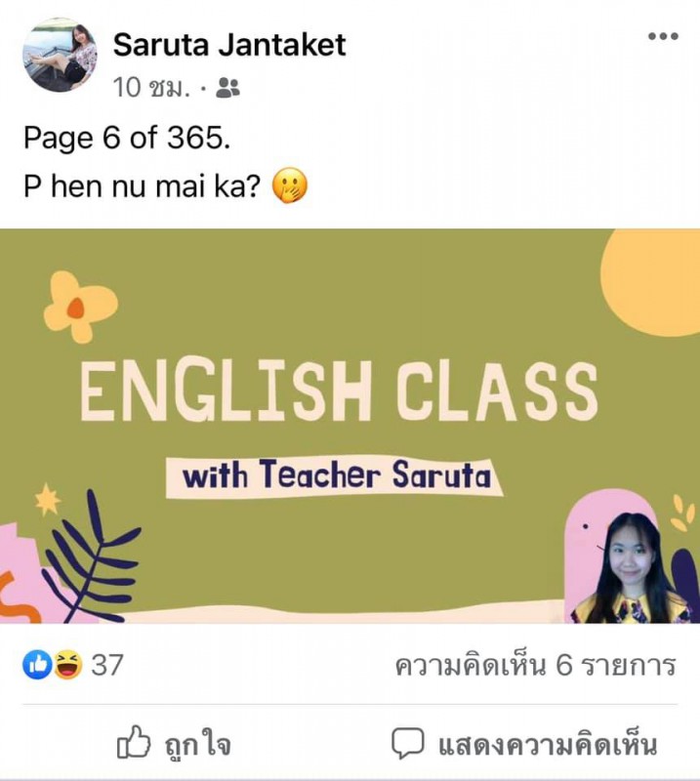The height and width of the screenshot is (781, 700).
Task: Open the three-dot post options menu
Action: pos(663,36)
